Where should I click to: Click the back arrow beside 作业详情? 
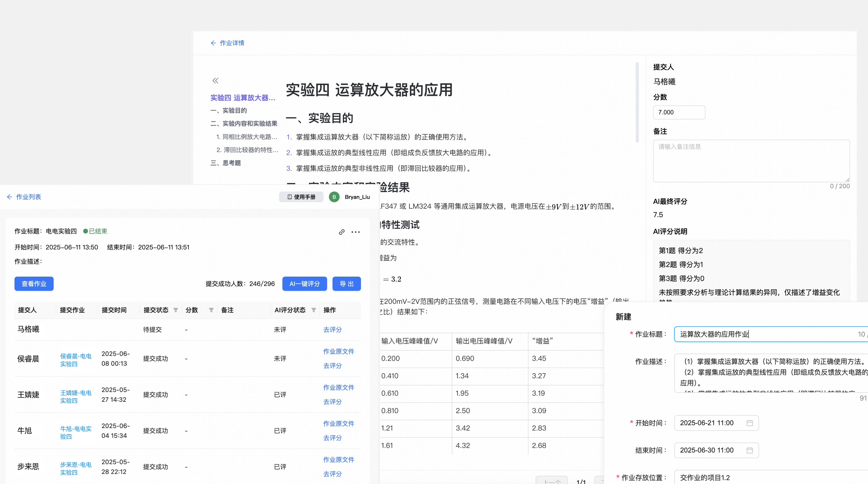point(213,43)
